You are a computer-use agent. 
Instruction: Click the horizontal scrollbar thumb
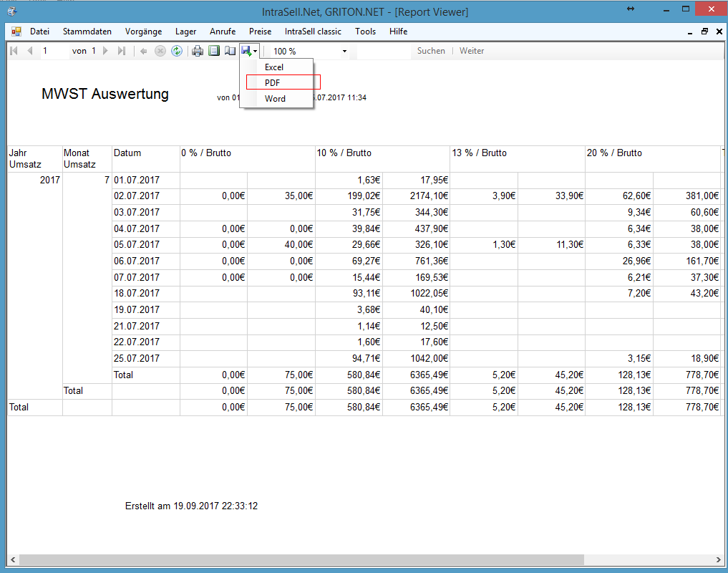pos(301,559)
